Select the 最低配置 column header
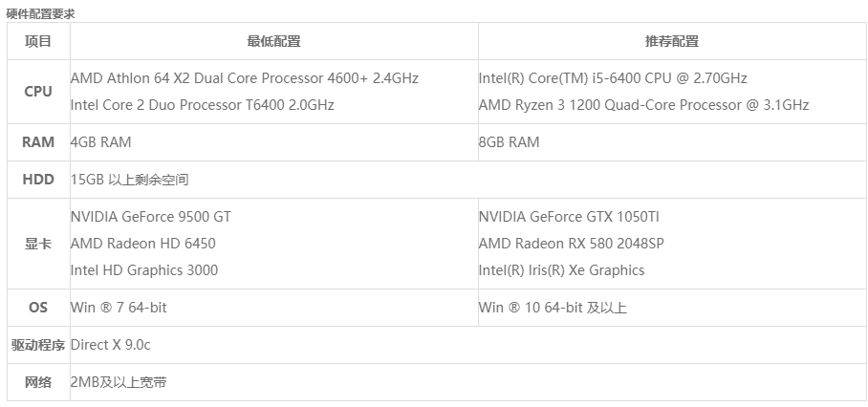868x407 pixels. (x=273, y=41)
